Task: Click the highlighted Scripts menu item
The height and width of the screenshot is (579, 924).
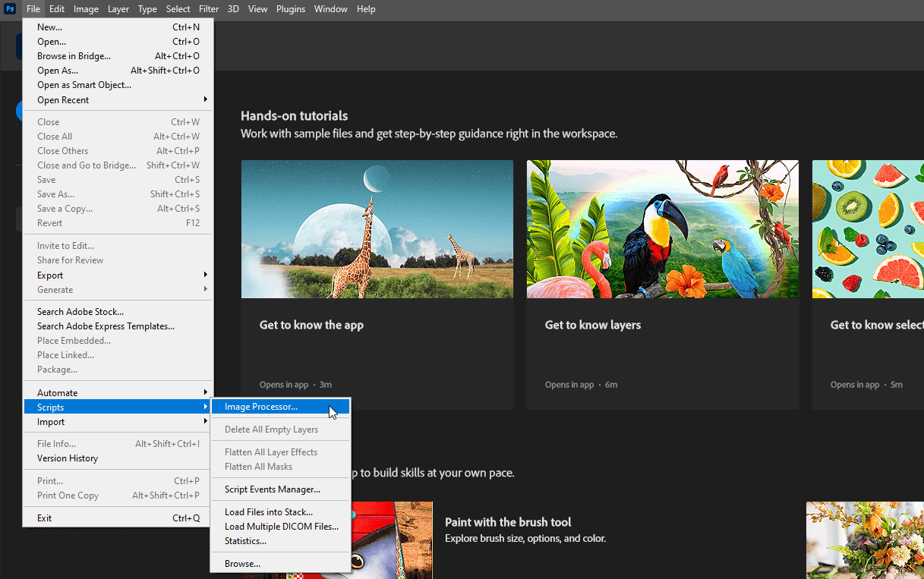Action: click(118, 408)
